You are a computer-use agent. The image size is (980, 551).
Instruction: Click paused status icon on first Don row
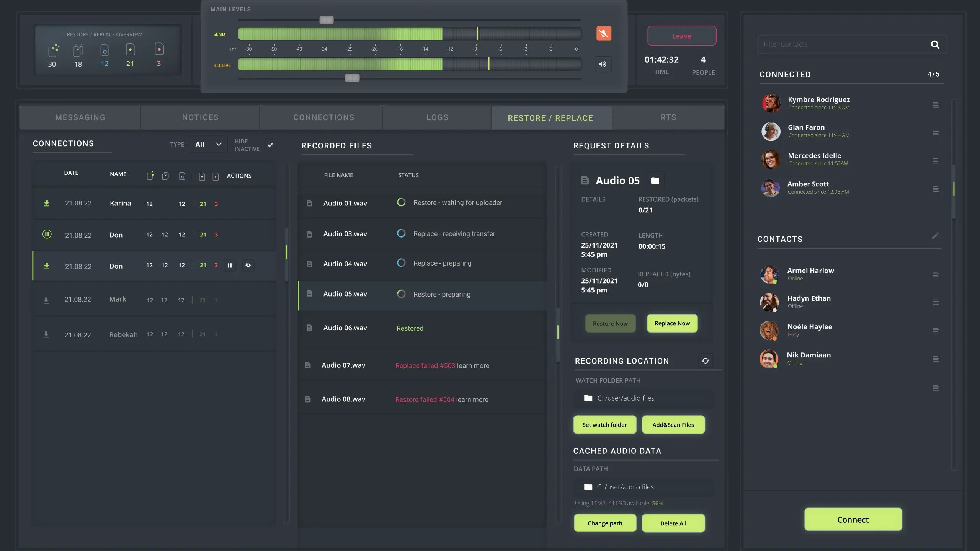47,235
